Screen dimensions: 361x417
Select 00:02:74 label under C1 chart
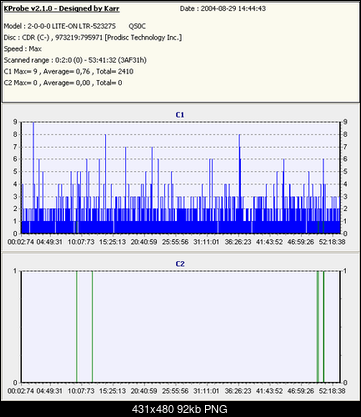(x=21, y=242)
